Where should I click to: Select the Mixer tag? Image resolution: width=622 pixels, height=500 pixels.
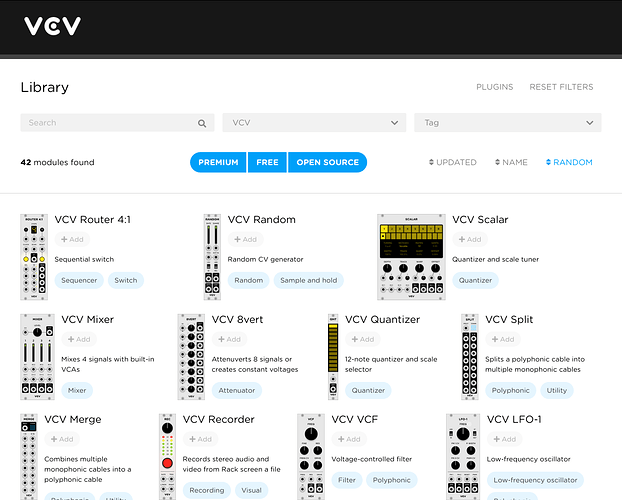[x=77, y=390]
